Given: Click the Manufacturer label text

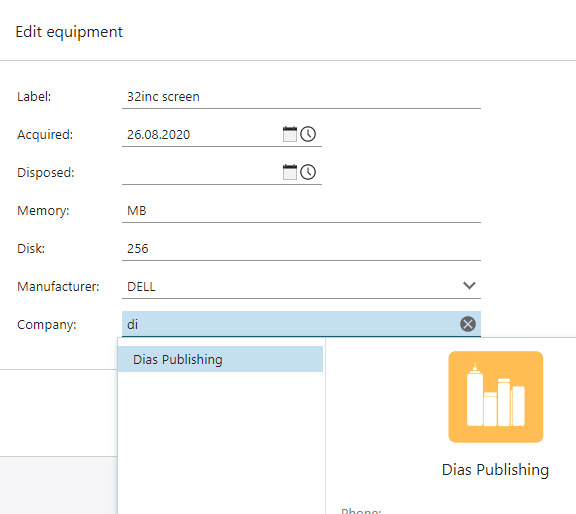Looking at the screenshot, I should point(58,287).
